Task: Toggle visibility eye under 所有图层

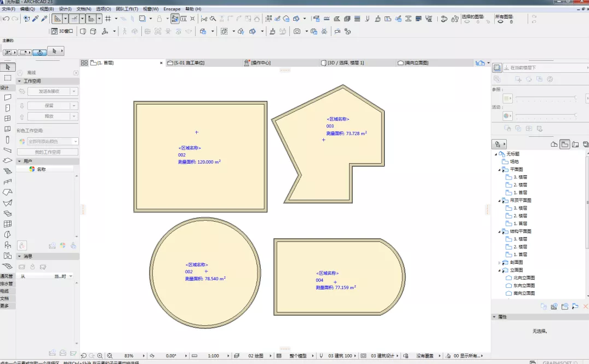Action: (x=500, y=22)
